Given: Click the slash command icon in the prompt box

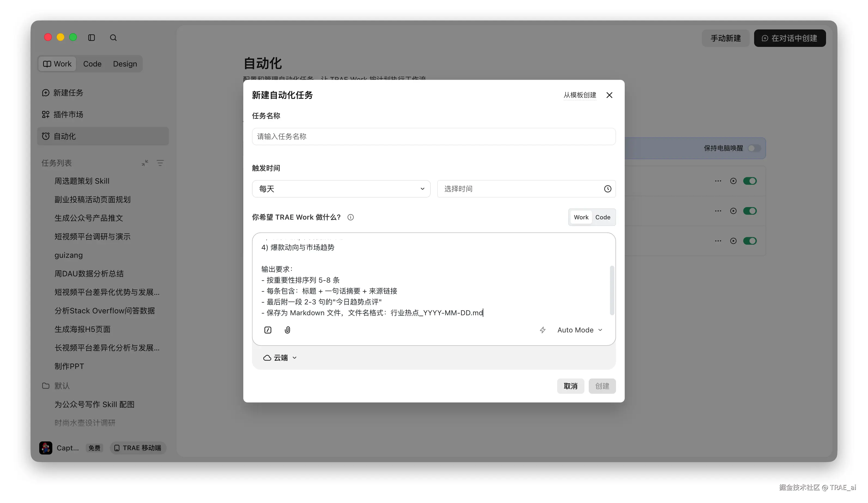Looking at the screenshot, I should (268, 330).
